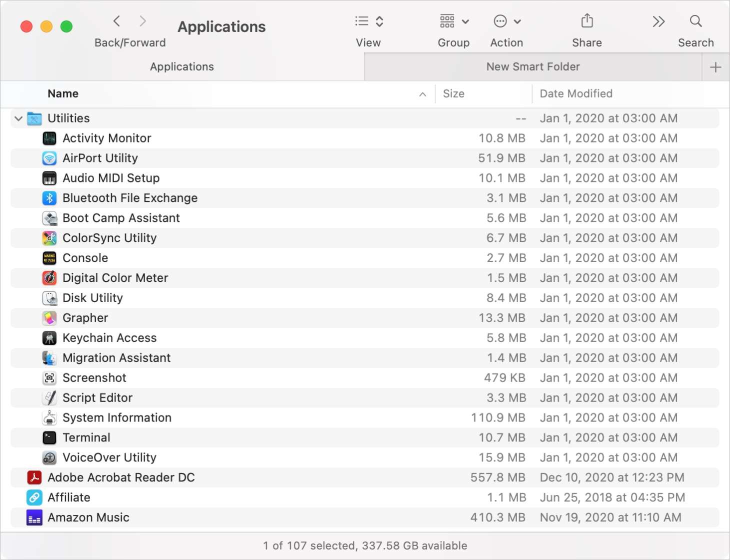
Task: Open the Terminal app icon
Action: coord(49,437)
